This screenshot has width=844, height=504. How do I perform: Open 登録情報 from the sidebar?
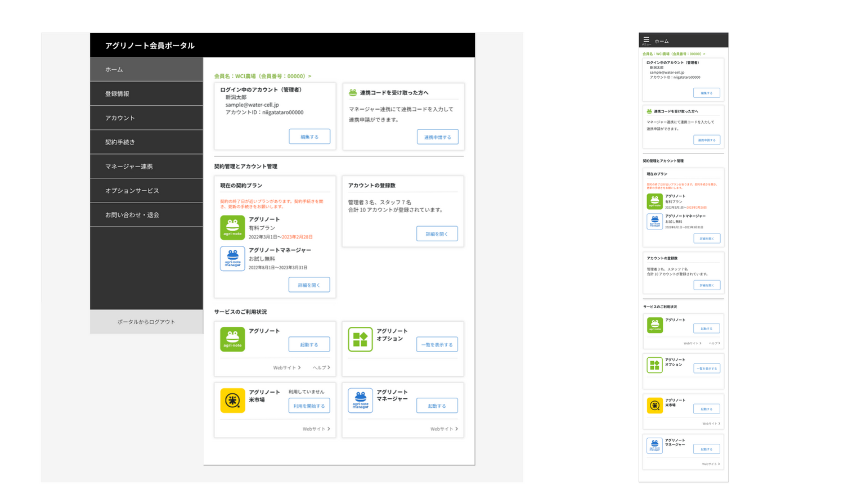tap(146, 93)
